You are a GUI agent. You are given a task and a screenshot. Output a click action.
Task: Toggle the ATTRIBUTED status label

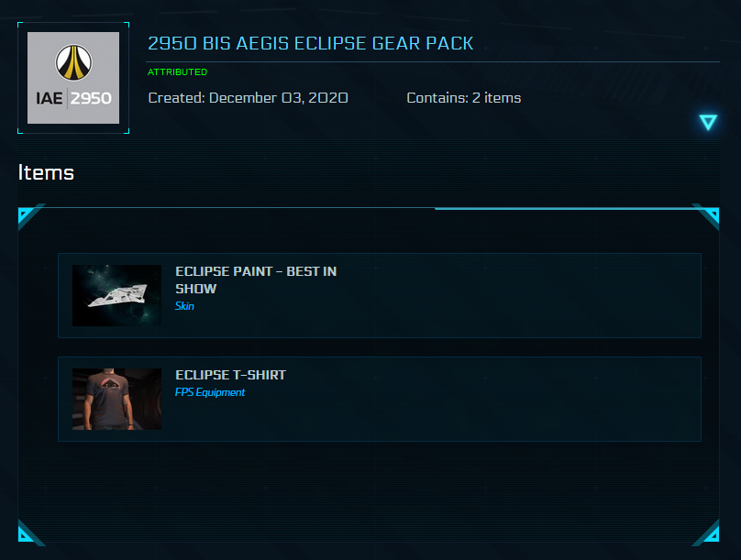pyautogui.click(x=176, y=71)
